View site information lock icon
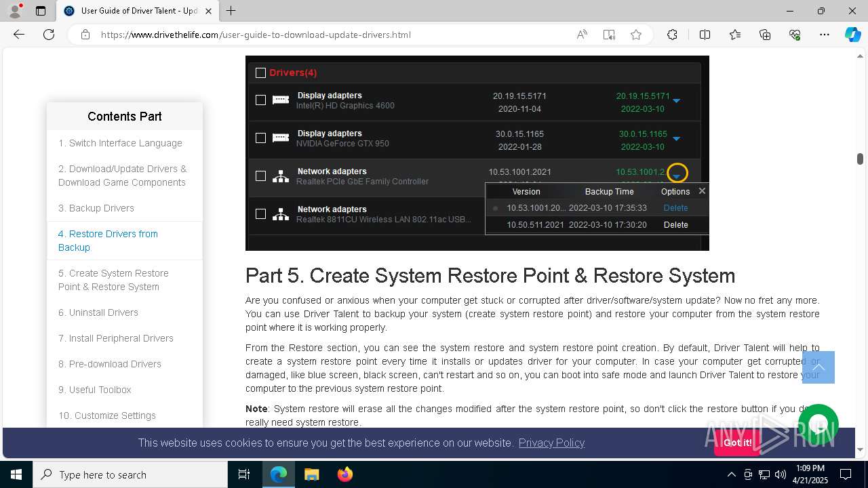This screenshot has height=488, width=868. [x=85, y=35]
